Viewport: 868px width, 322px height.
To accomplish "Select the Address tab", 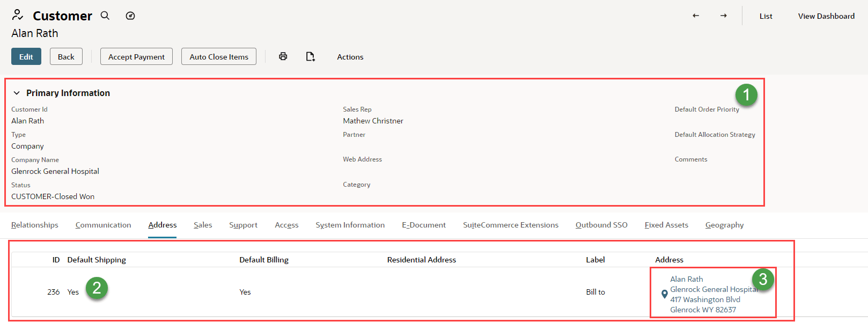I will (163, 225).
